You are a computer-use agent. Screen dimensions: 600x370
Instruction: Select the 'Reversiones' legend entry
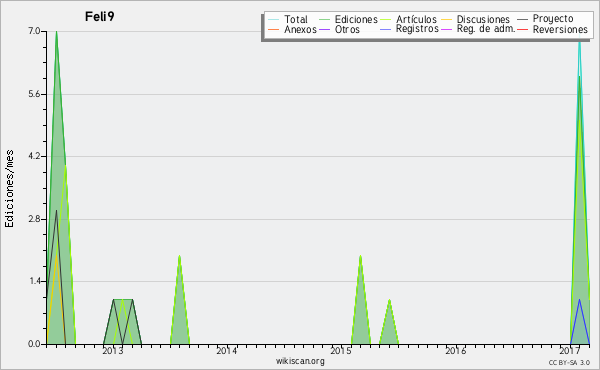[552, 29]
